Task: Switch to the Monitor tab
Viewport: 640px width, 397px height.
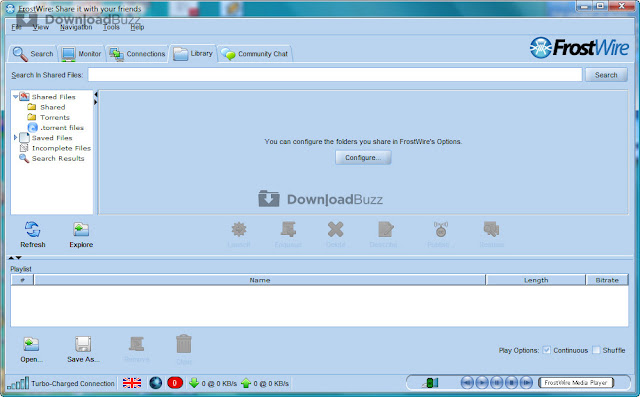Action: (81, 53)
